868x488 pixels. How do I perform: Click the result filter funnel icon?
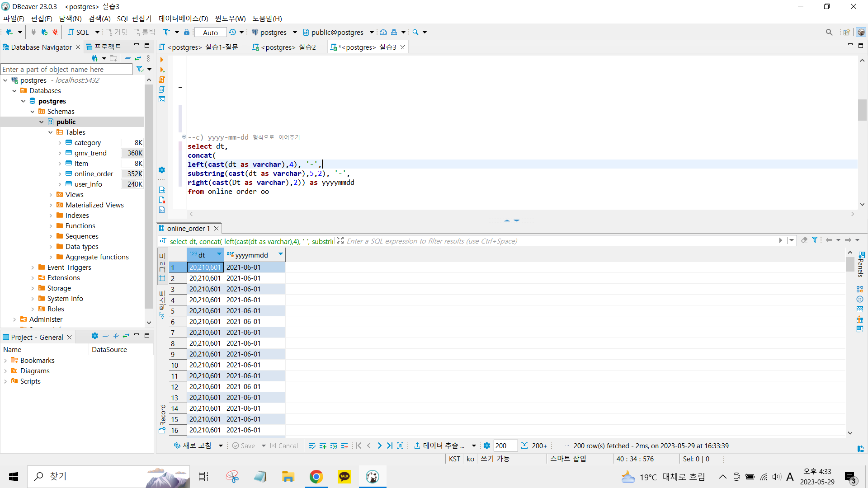(x=815, y=240)
